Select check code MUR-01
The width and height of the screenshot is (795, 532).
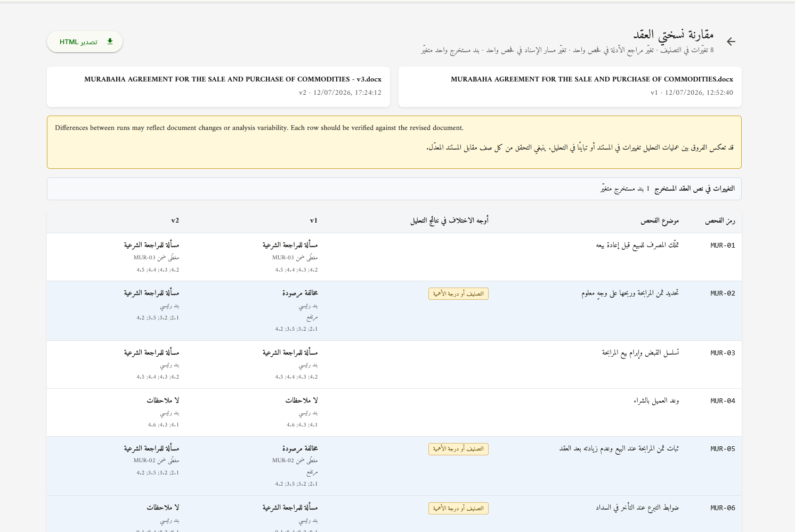(723, 245)
